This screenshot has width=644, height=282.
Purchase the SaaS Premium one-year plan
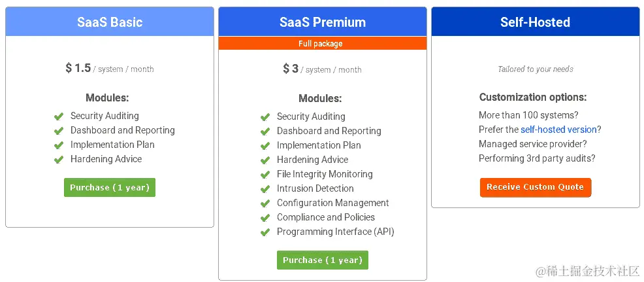click(323, 260)
